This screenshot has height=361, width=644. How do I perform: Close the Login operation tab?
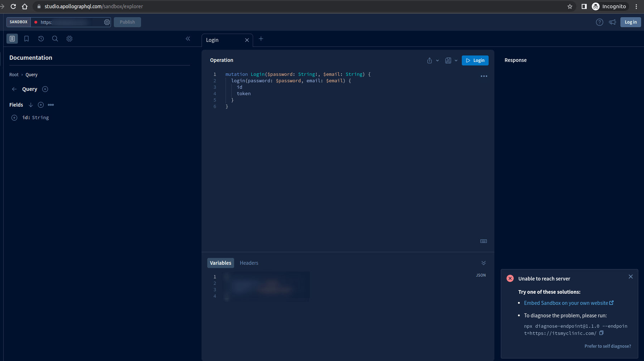[247, 40]
